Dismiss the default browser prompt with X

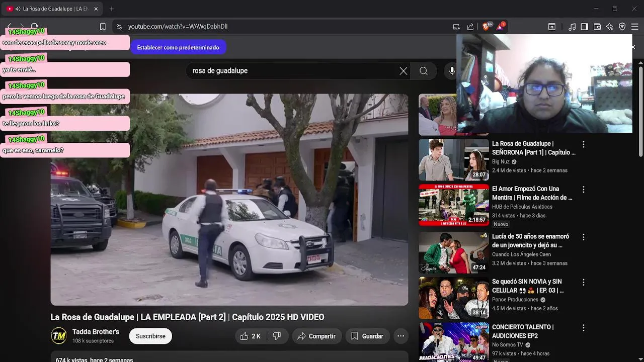tap(633, 47)
